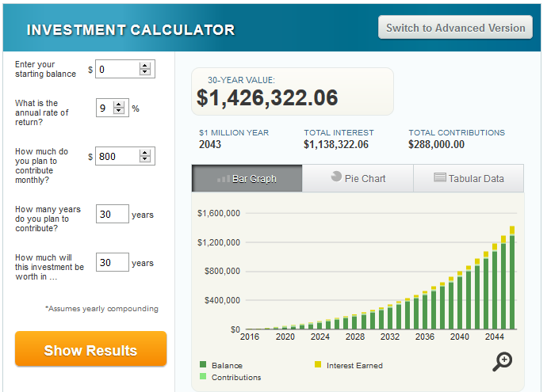Screen dimensions: 551x392
Task: Click the starting balance input field
Action: click(x=117, y=70)
